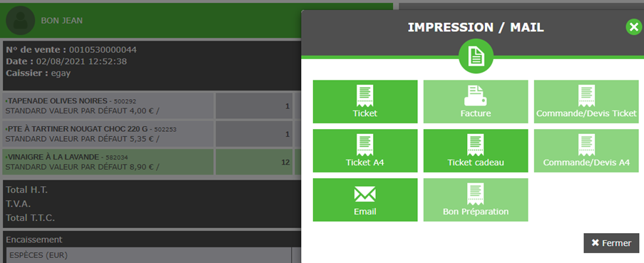Click the ESPÈCES (EUR) payment field
644x263 pixels.
pos(148,254)
